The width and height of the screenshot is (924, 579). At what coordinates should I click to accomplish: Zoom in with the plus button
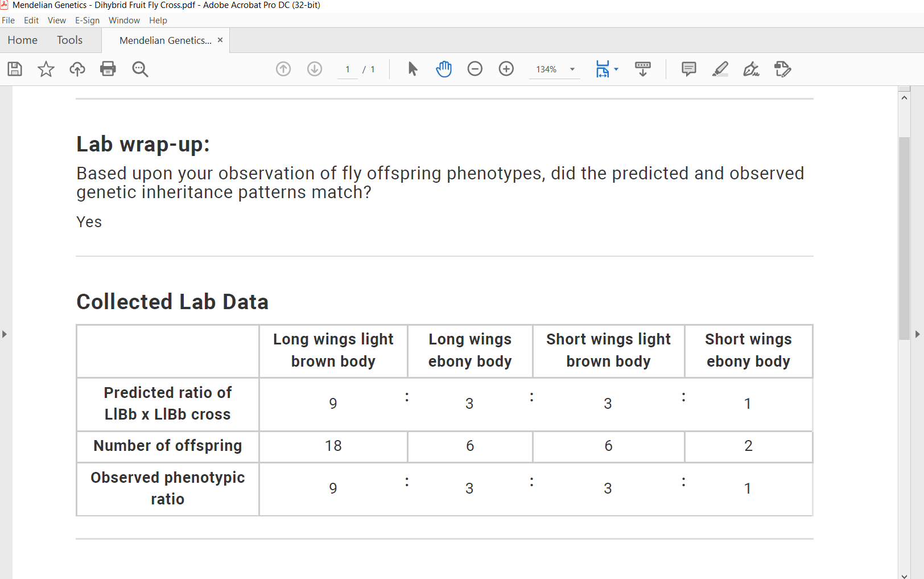point(506,69)
